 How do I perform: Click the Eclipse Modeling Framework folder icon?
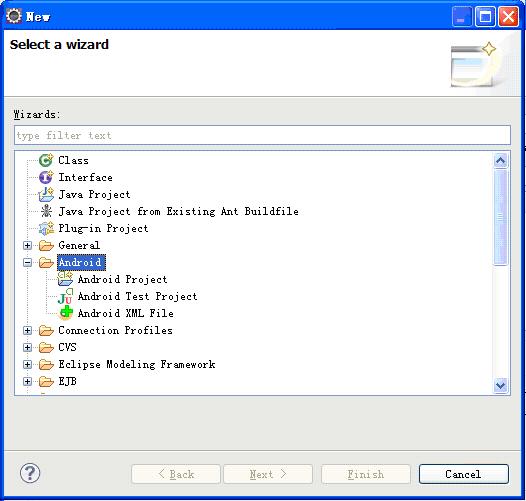click(x=46, y=364)
